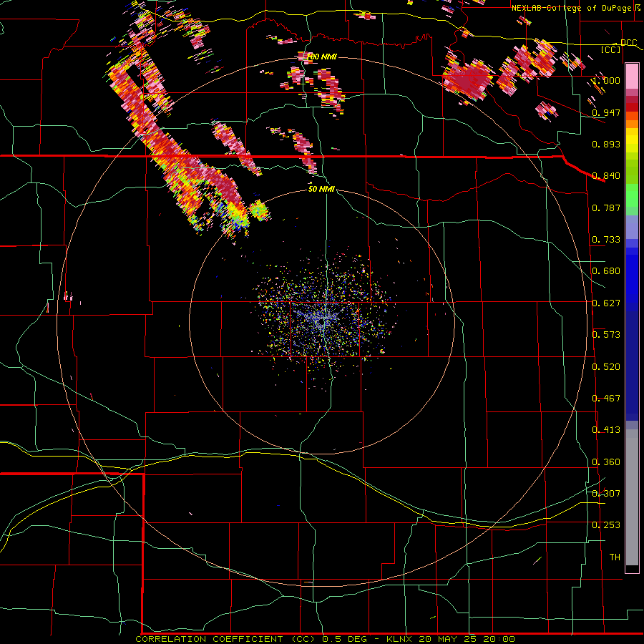The image size is (644, 644).
Task: Click the 0.573 color scale value
Action: coord(606,335)
